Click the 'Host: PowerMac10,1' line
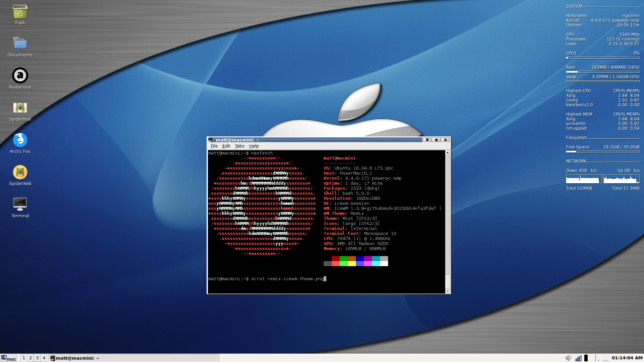The width and height of the screenshot is (644, 362). click(348, 173)
